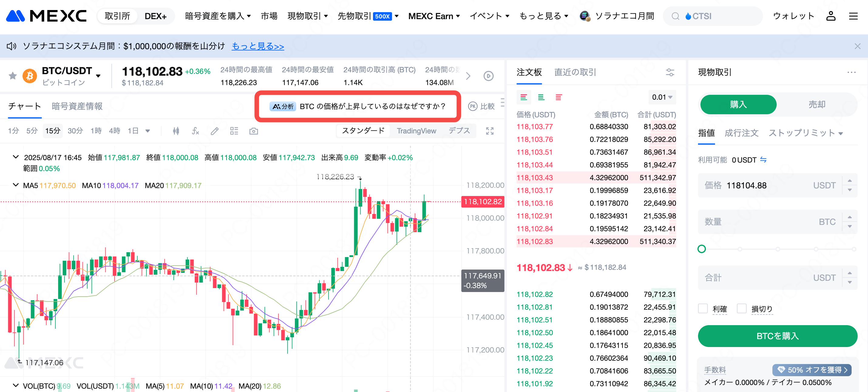Open もっと見る>> banner link
Image resolution: width=868 pixels, height=392 pixels.
[x=258, y=46]
